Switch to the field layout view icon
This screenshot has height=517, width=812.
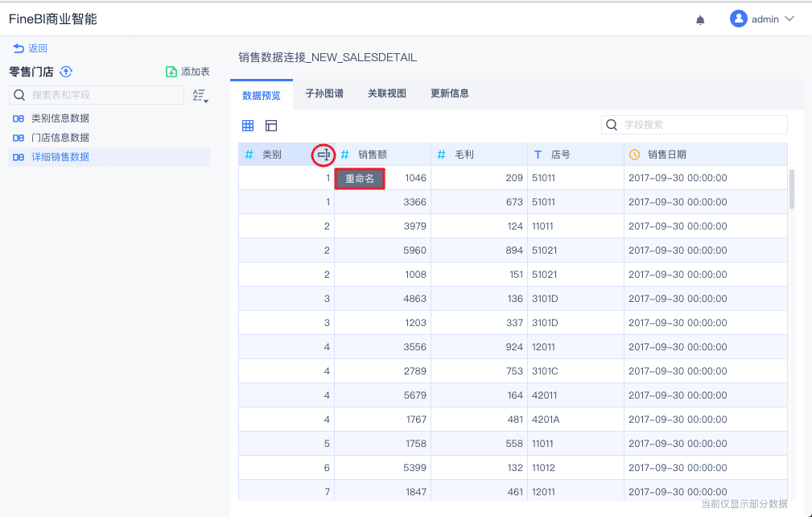coord(271,126)
